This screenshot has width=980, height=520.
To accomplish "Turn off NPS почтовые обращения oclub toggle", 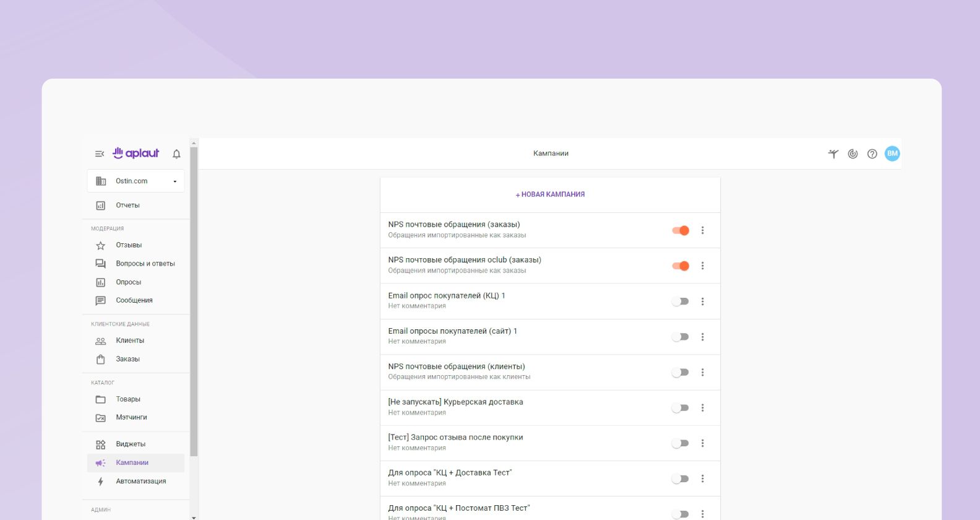I will pyautogui.click(x=681, y=266).
